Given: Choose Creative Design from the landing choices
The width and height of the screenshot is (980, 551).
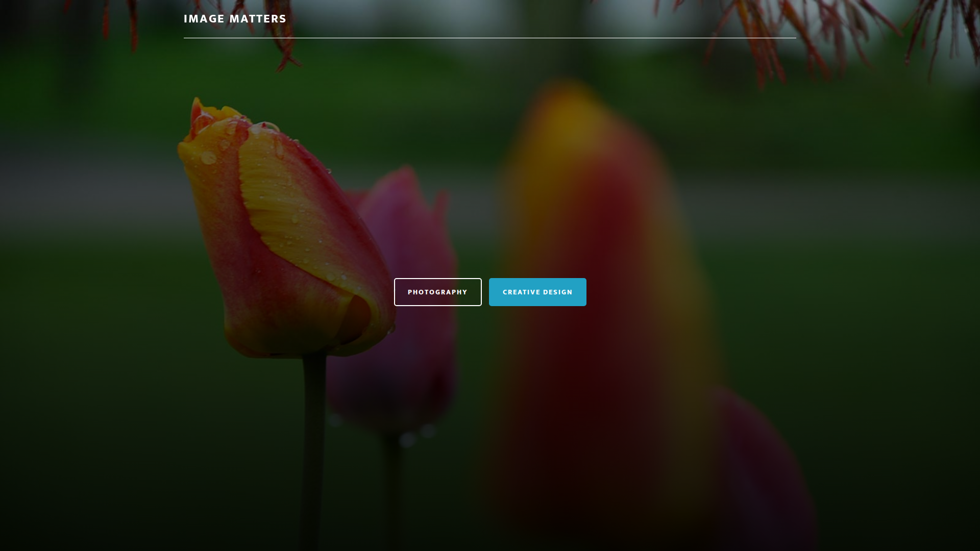Looking at the screenshot, I should tap(537, 292).
